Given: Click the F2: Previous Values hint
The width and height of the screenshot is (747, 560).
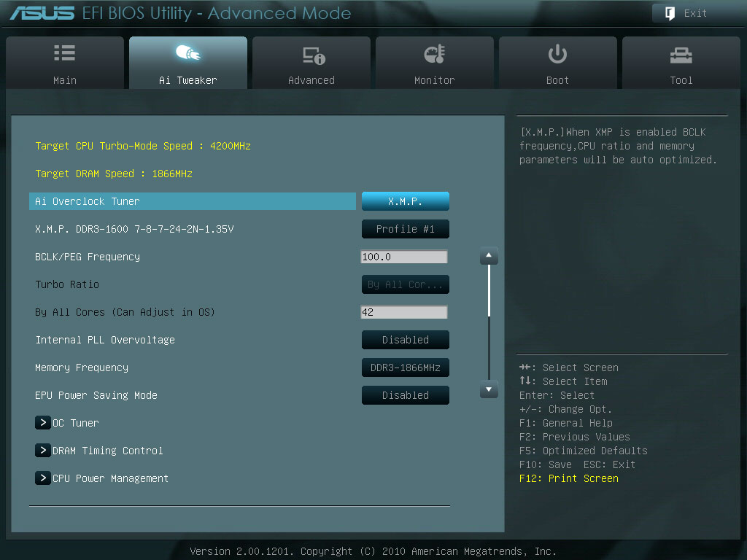Looking at the screenshot, I should pos(575,437).
